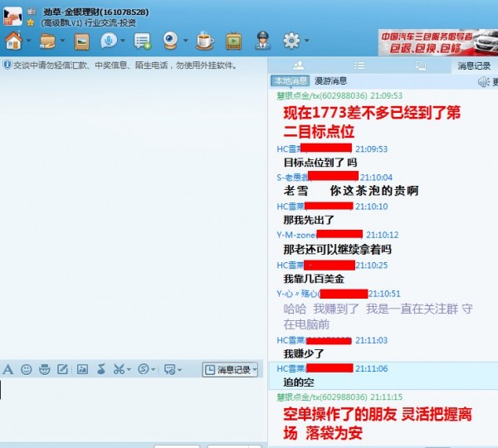Open the group home page icon

click(x=13, y=40)
